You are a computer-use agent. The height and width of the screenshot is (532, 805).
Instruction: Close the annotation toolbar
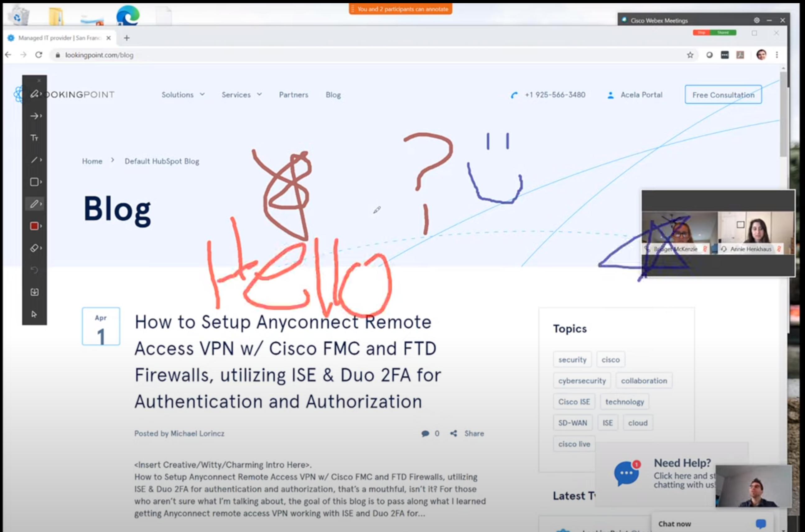pyautogui.click(x=39, y=81)
